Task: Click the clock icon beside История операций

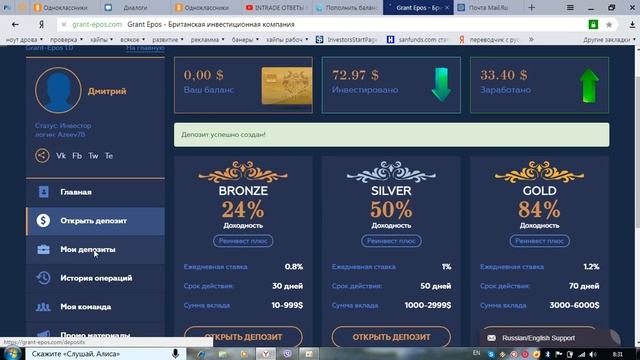Action: click(43, 278)
